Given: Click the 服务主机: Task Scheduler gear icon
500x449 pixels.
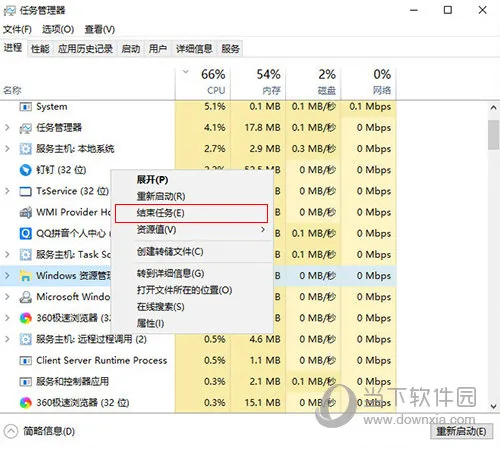Looking at the screenshot, I should click(x=26, y=255).
